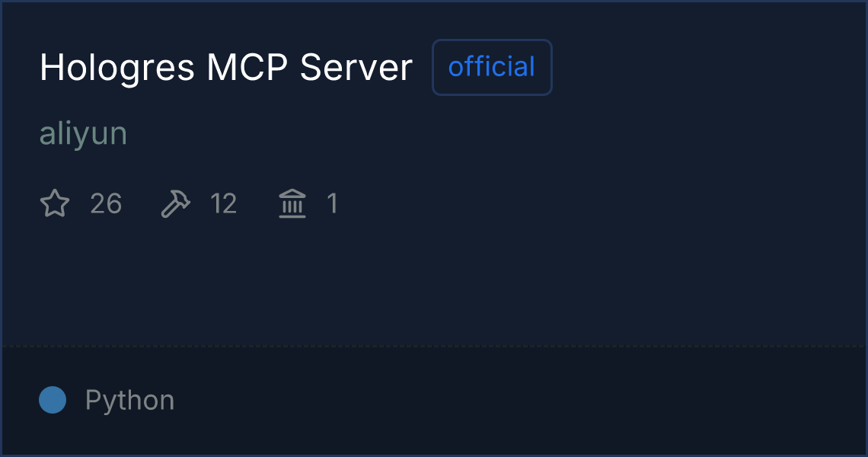The height and width of the screenshot is (457, 868).
Task: Click the dashed divider above Python
Action: 434,347
